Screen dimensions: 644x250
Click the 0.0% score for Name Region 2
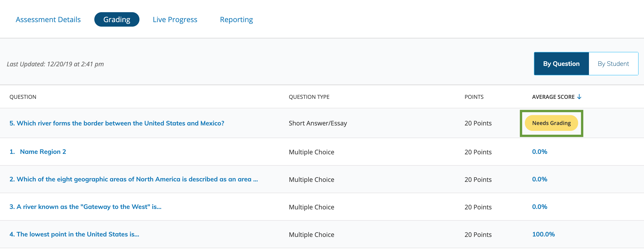(x=539, y=152)
